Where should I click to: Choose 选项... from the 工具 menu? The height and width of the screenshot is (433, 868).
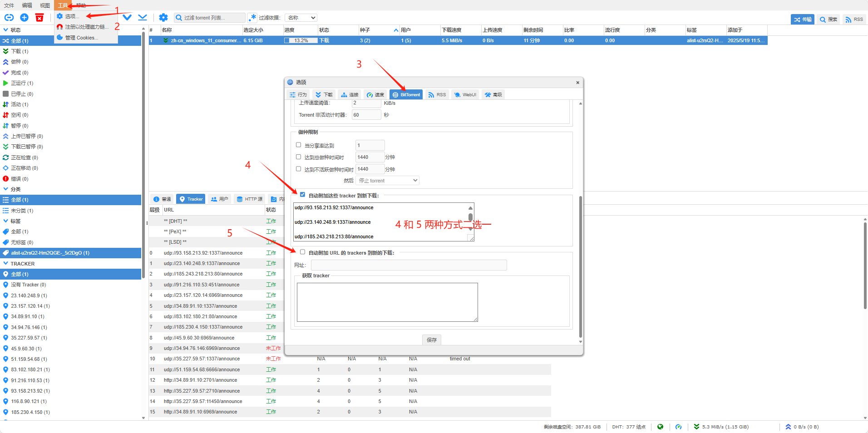coord(86,16)
